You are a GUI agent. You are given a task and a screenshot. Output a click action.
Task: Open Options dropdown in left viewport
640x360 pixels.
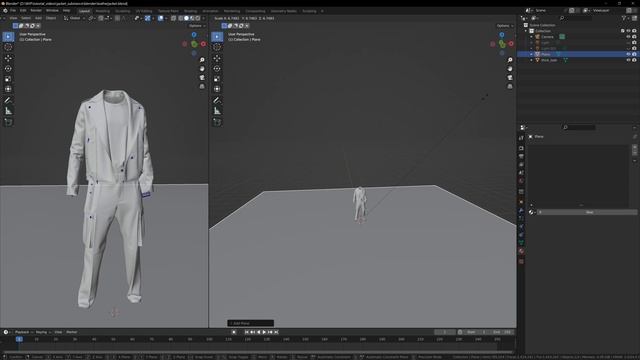coord(197,26)
